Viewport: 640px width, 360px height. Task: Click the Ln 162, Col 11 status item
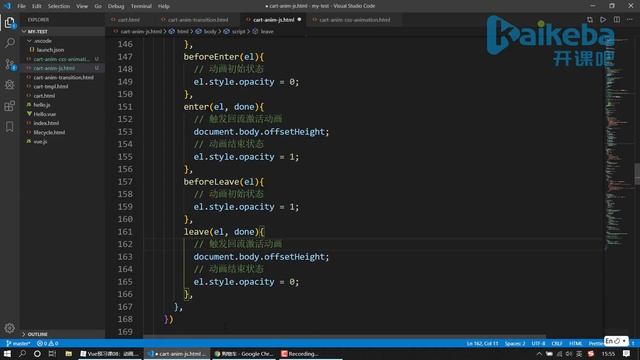point(482,343)
